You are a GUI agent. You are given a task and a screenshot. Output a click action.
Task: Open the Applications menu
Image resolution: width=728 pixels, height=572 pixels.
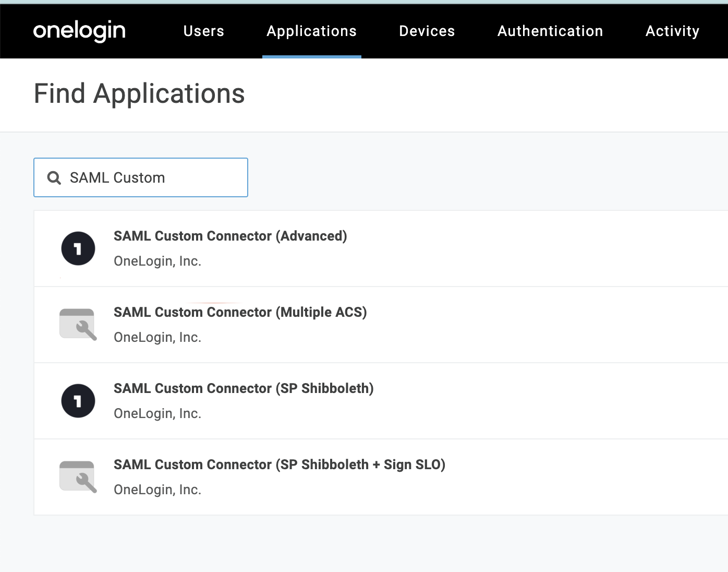pos(311,31)
